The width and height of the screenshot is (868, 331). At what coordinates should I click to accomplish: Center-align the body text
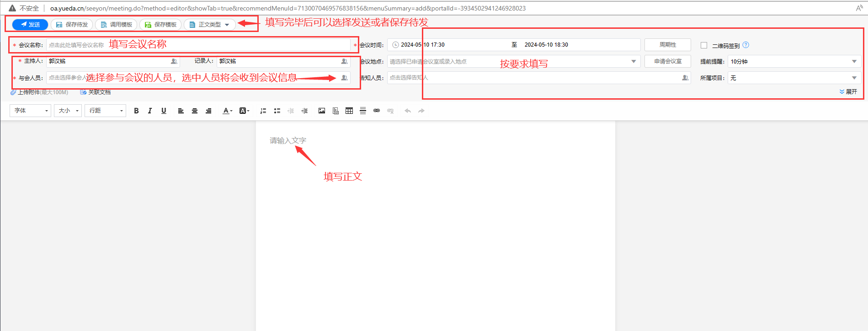click(x=195, y=111)
